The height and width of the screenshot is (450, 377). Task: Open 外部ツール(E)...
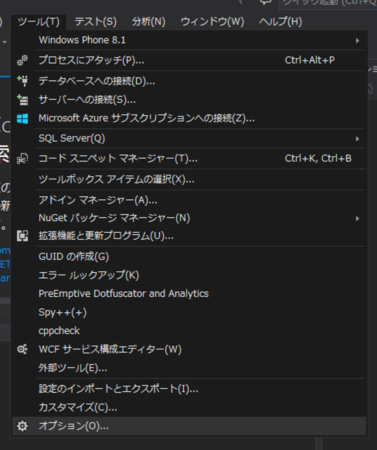[189, 368]
